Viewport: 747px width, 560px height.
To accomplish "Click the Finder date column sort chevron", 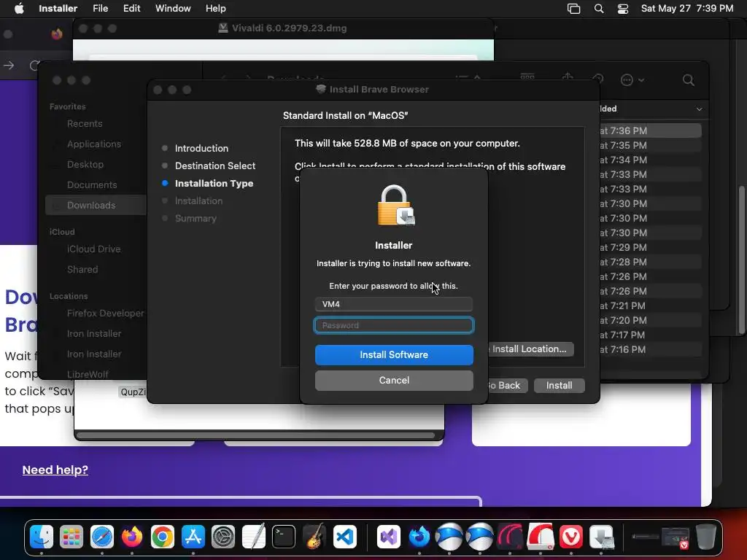I will click(x=699, y=109).
